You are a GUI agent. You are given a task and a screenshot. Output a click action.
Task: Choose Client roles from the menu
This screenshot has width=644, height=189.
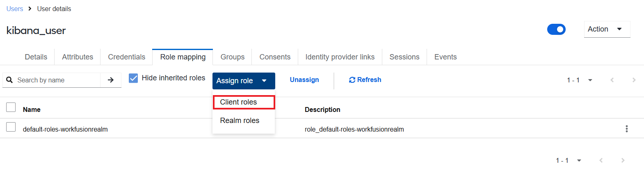pyautogui.click(x=244, y=102)
